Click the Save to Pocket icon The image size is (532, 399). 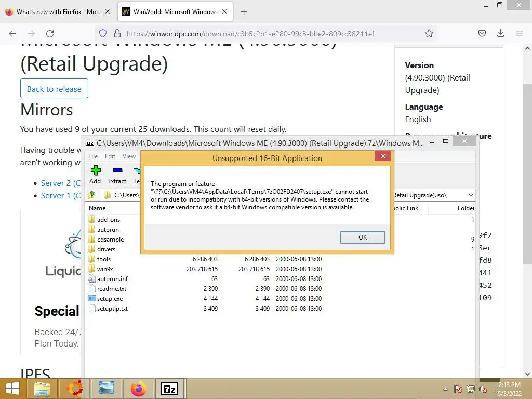point(482,33)
